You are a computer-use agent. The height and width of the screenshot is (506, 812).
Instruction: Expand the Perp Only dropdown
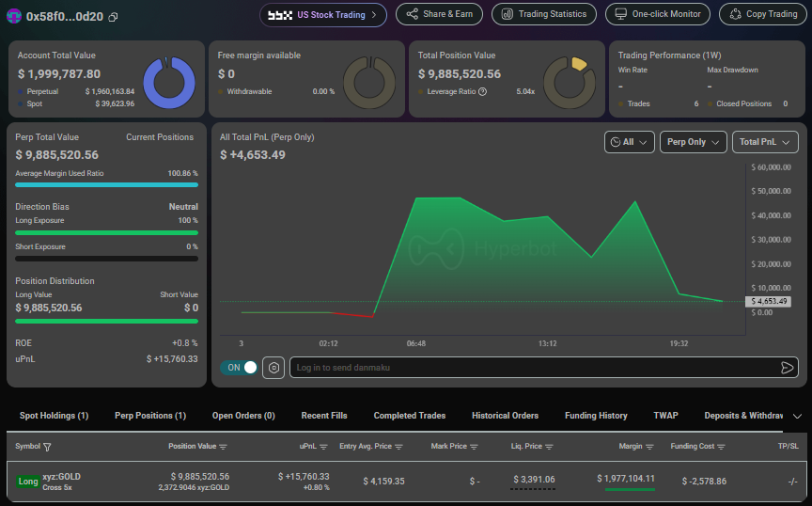click(693, 142)
